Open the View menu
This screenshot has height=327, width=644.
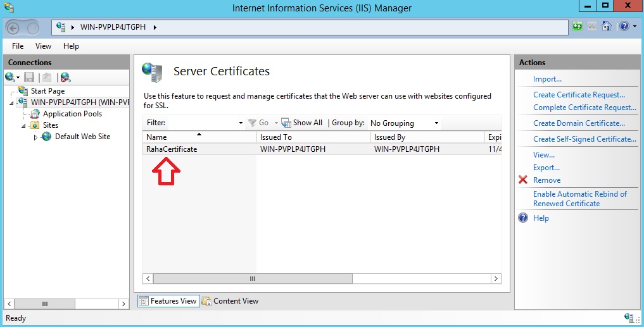[x=43, y=46]
